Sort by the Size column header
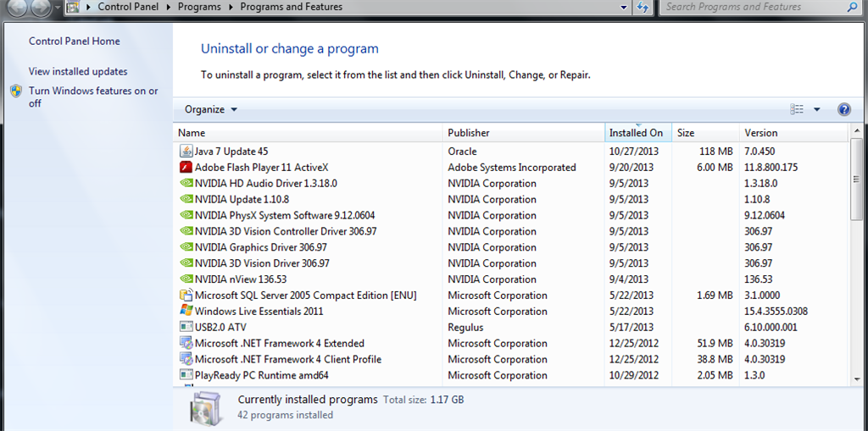 pyautogui.click(x=706, y=133)
